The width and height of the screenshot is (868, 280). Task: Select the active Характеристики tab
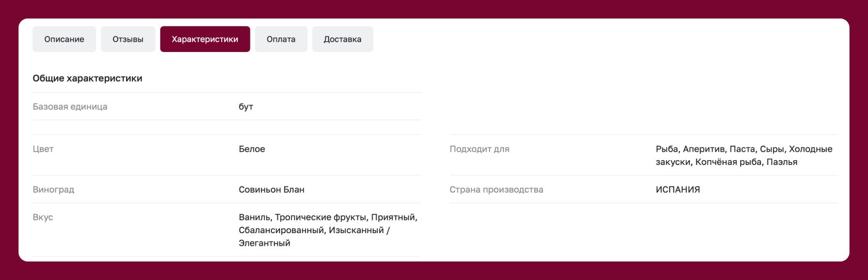205,39
